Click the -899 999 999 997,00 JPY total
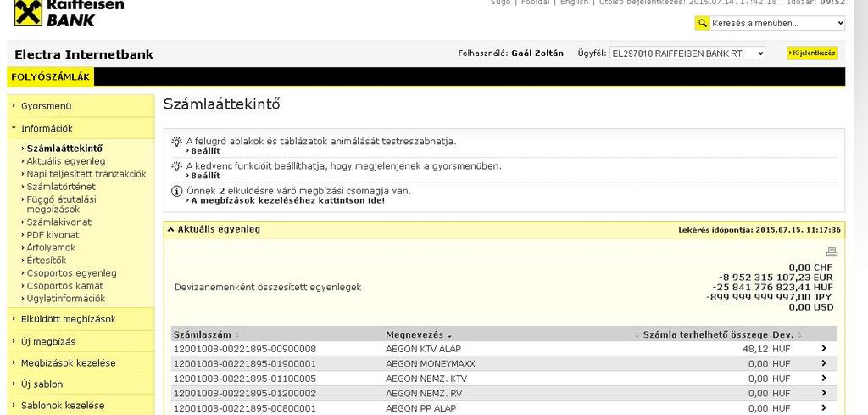This screenshot has height=415, width=868. tap(770, 298)
